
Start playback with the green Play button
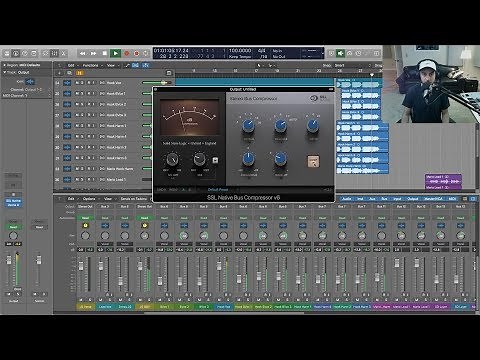tap(115, 53)
